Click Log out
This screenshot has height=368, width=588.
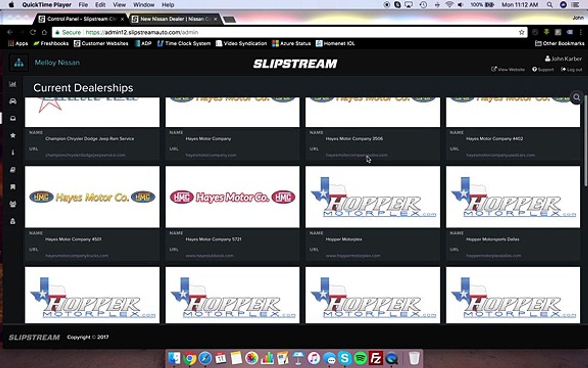click(x=572, y=70)
